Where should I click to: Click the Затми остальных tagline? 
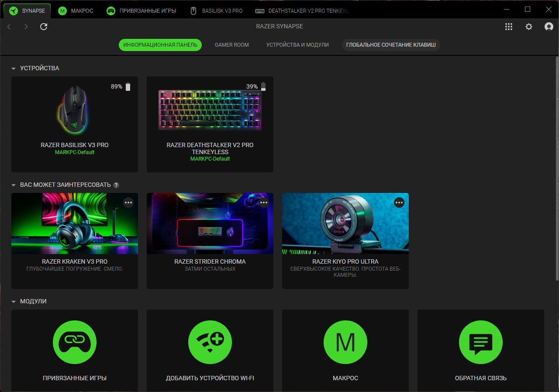coord(210,269)
